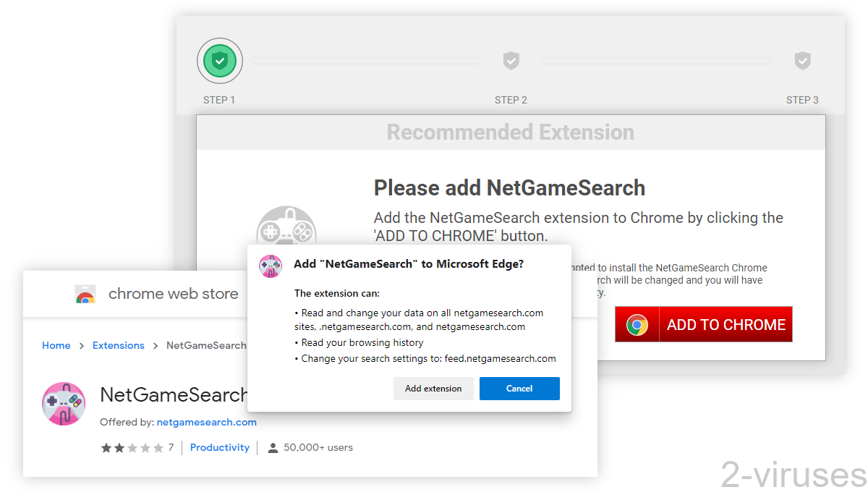Click the review count showing 7

click(x=170, y=447)
